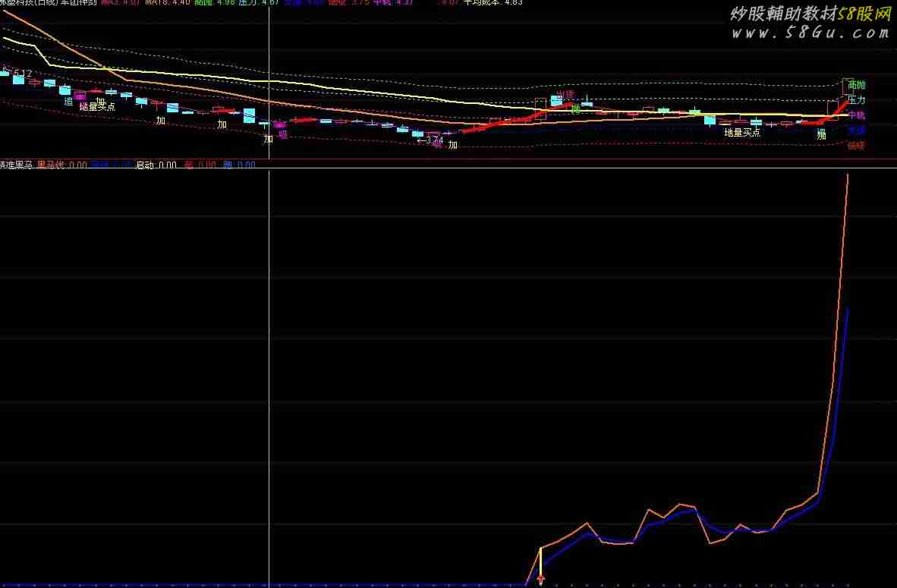This screenshot has width=897, height=588.
Task: Click the 追 chase signal label
Action: pos(68,101)
